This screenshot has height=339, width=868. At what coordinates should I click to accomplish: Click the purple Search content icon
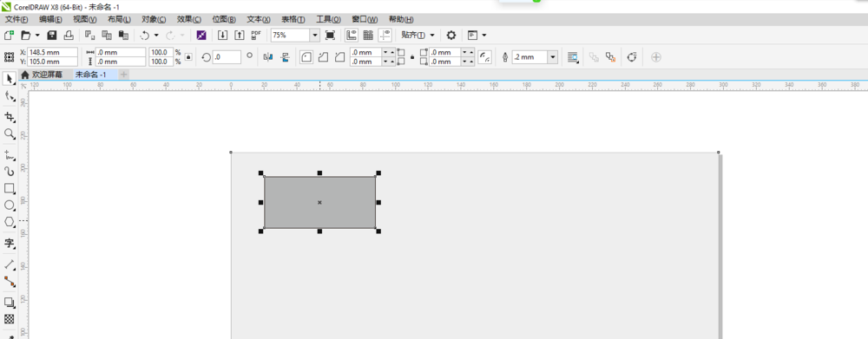point(201,35)
